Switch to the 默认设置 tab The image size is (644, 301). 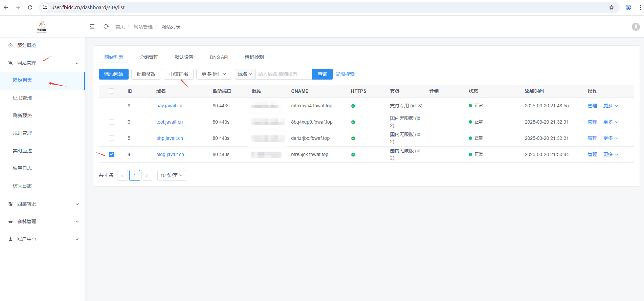184,57
